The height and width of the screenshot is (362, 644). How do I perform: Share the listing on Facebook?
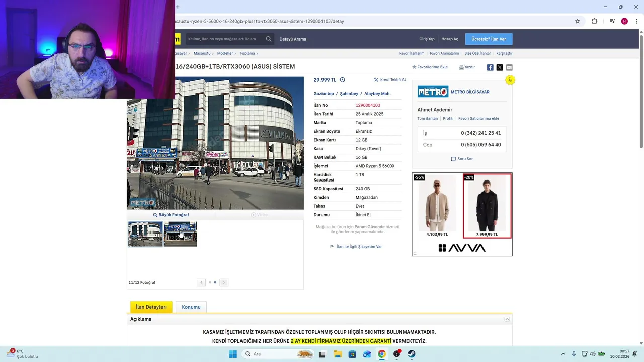[x=490, y=67]
